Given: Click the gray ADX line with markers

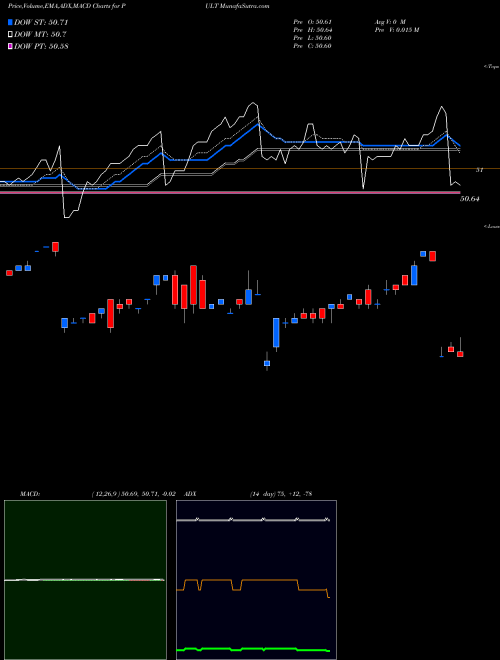Looking at the screenshot, I should [x=253, y=520].
